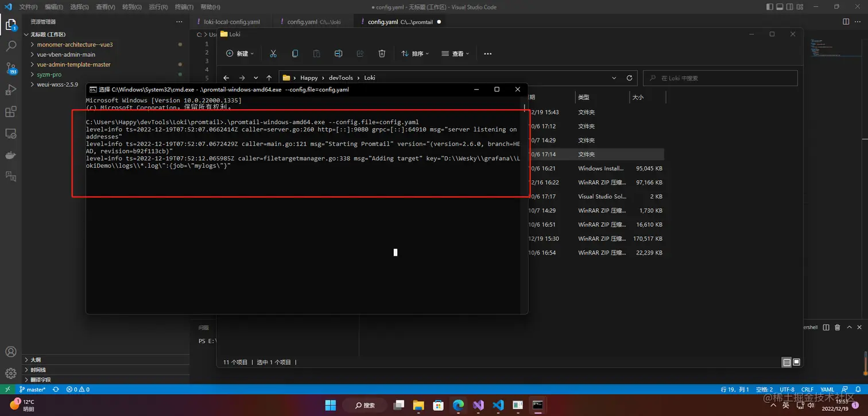Refresh the Loki folder view
Screen dimensions: 868x416
pos(629,78)
